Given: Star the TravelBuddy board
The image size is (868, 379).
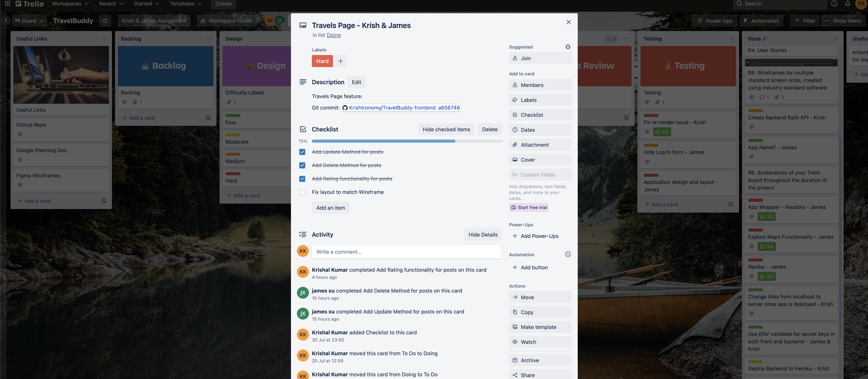Looking at the screenshot, I should click(x=105, y=21).
